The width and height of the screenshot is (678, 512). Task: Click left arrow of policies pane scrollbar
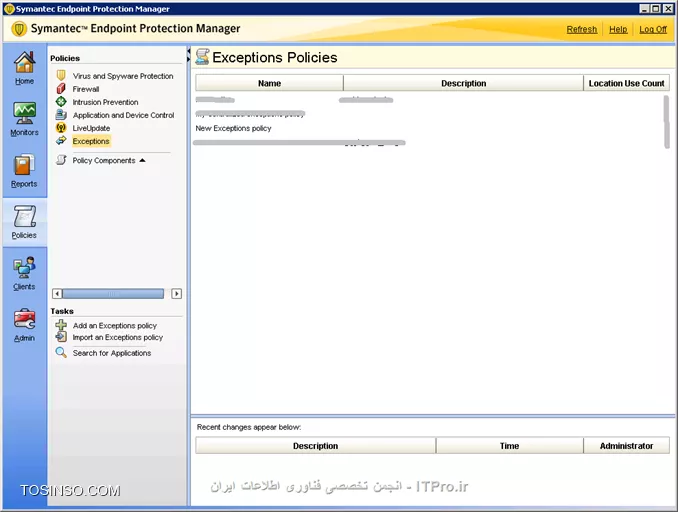(x=57, y=294)
